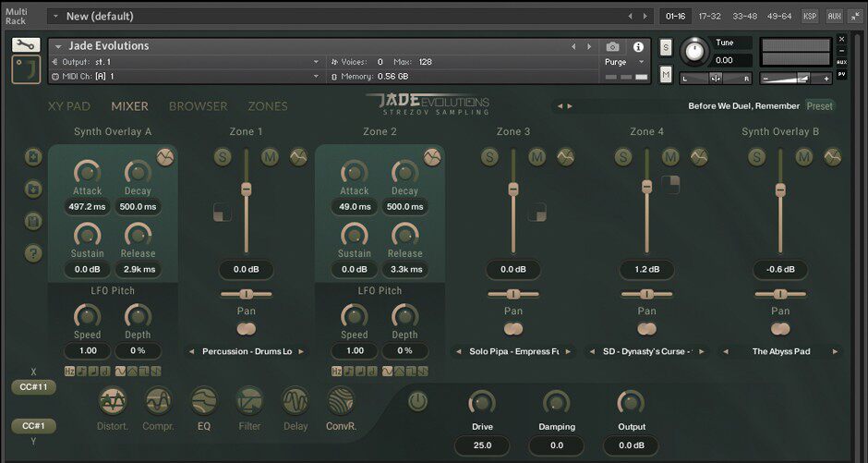Viewport: 868px width, 463px height.
Task: Select the 17-32 rack page
Action: [710, 16]
